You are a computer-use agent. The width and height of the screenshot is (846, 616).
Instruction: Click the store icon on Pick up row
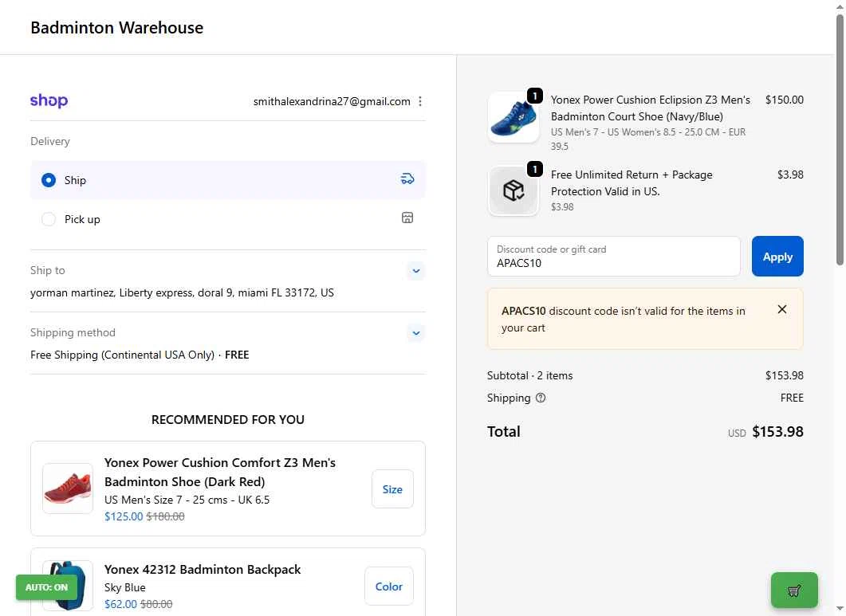click(x=407, y=218)
